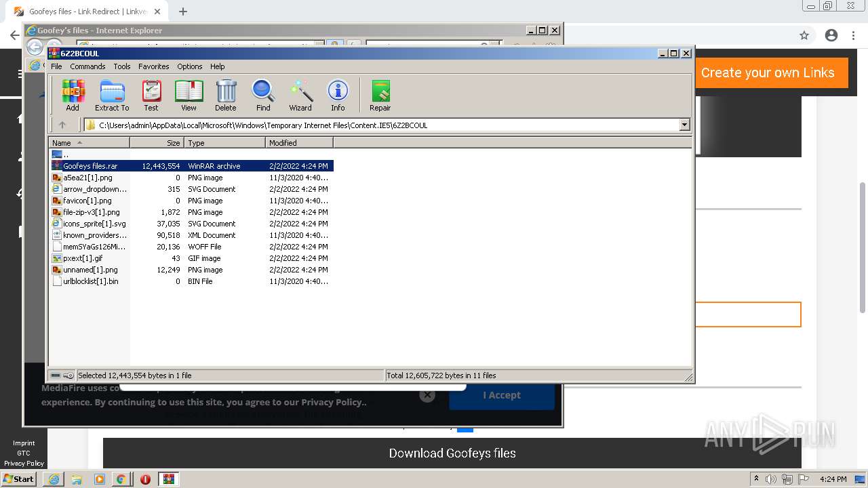Open the Favorites menu

tap(154, 66)
